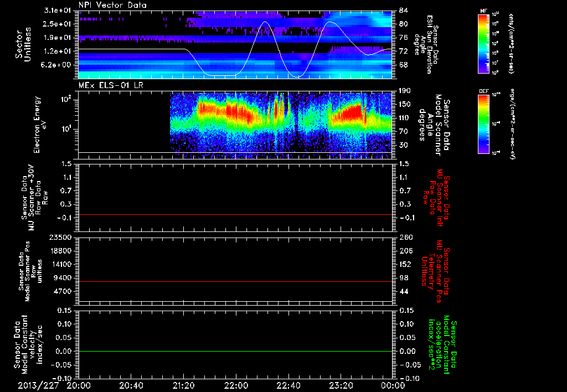Click the 68 degree sun elevation tick
Viewport: 567px width, 392px height.
tap(404, 65)
